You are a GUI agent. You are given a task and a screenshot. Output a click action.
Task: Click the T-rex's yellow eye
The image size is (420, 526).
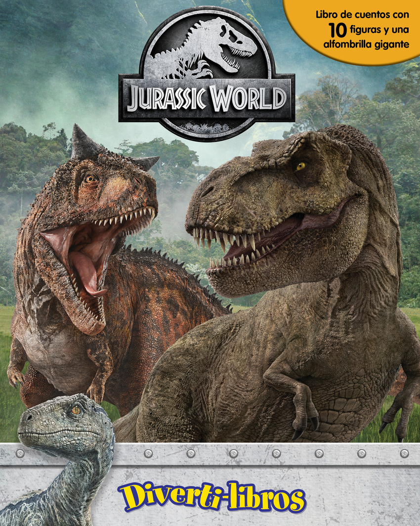pyautogui.click(x=300, y=167)
